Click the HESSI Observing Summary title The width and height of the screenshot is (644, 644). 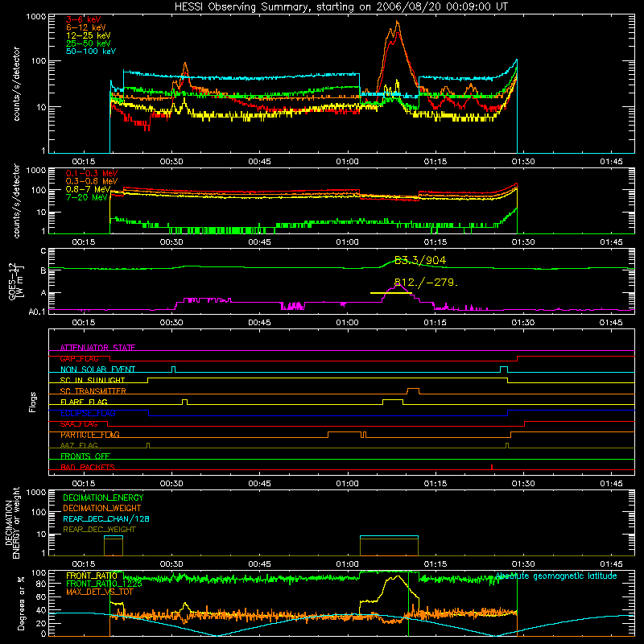341,6
